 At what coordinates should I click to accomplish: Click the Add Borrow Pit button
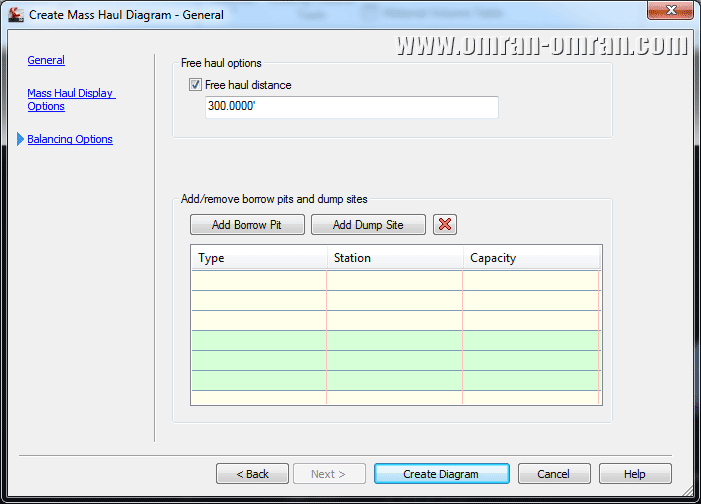click(247, 224)
